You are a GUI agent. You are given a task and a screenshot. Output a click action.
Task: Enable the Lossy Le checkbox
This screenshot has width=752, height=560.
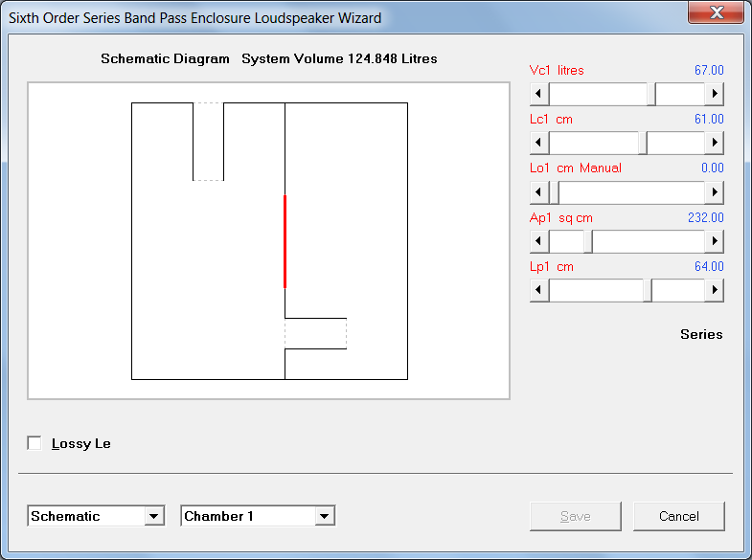(x=34, y=443)
